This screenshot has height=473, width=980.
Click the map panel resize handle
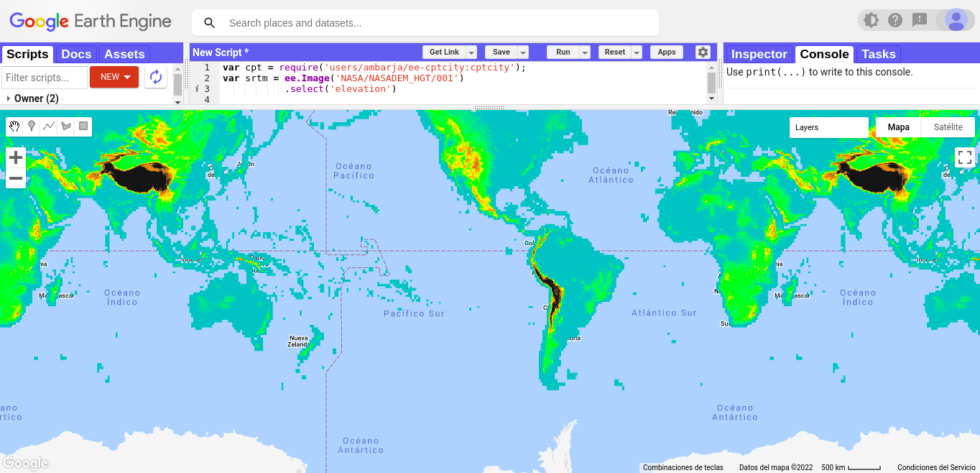point(489,108)
